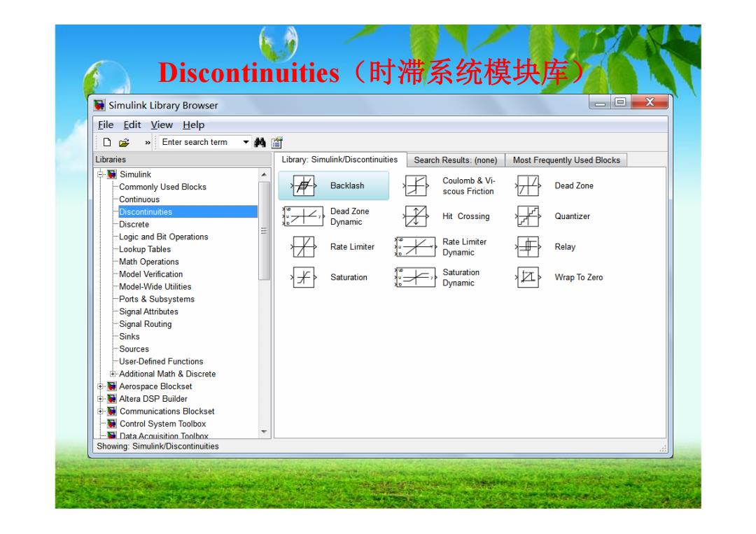Screen dimensions: 756x534
Task: Open the Edit menu
Action: pyautogui.click(x=132, y=125)
